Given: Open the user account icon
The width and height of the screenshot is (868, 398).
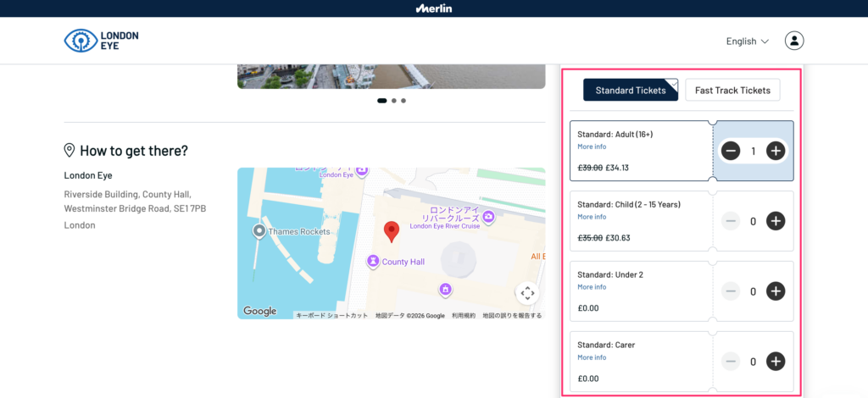Looking at the screenshot, I should (794, 41).
